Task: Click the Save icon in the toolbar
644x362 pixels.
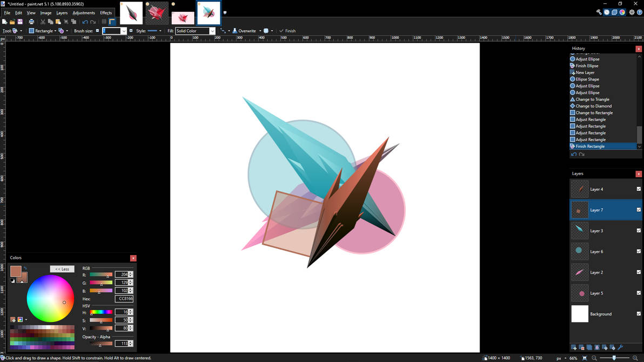Action: pyautogui.click(x=20, y=22)
